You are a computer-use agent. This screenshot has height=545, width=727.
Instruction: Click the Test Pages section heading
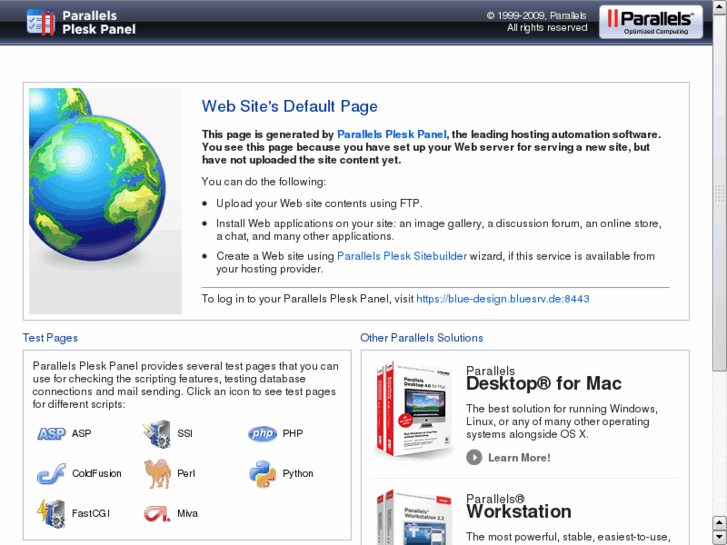pos(50,338)
